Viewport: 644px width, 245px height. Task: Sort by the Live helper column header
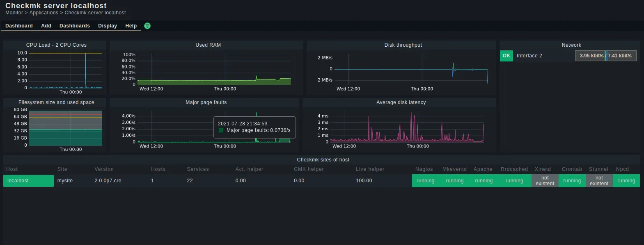(x=370, y=169)
